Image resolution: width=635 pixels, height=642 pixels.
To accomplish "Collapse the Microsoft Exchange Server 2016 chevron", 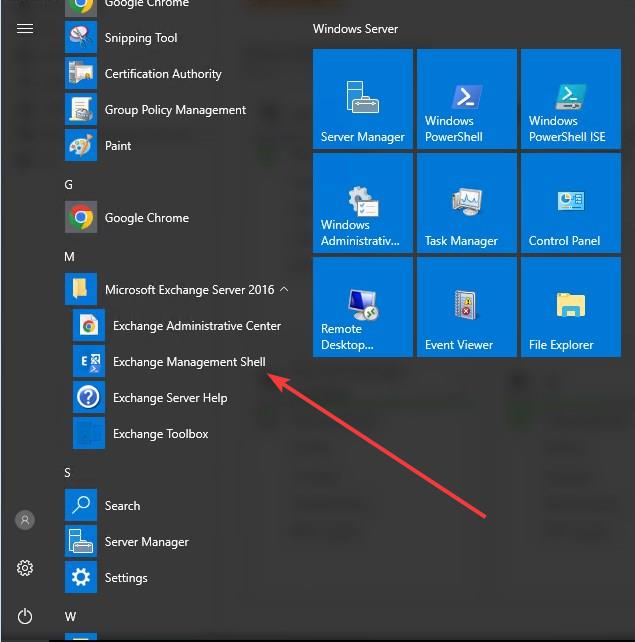I will pos(284,289).
